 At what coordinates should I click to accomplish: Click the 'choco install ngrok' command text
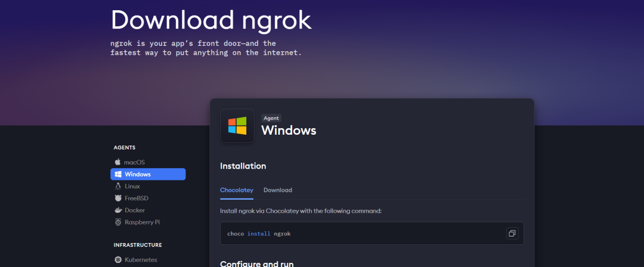pyautogui.click(x=259, y=234)
